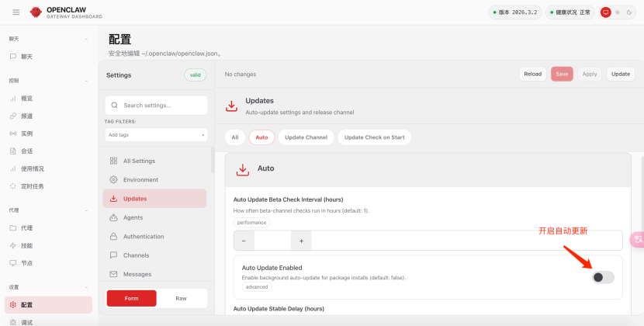Screen dimensions: 644x326
Task: Click the Reload button
Action: 533,74
